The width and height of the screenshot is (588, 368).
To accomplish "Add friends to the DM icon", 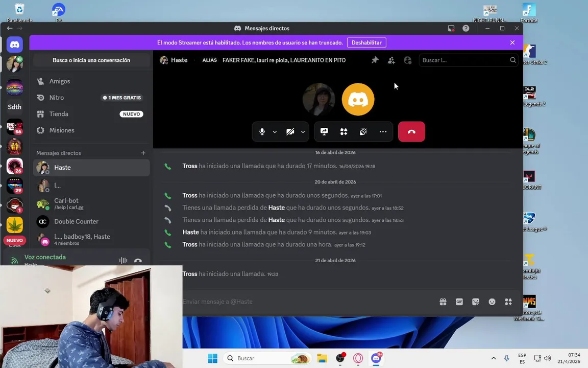I will (391, 60).
